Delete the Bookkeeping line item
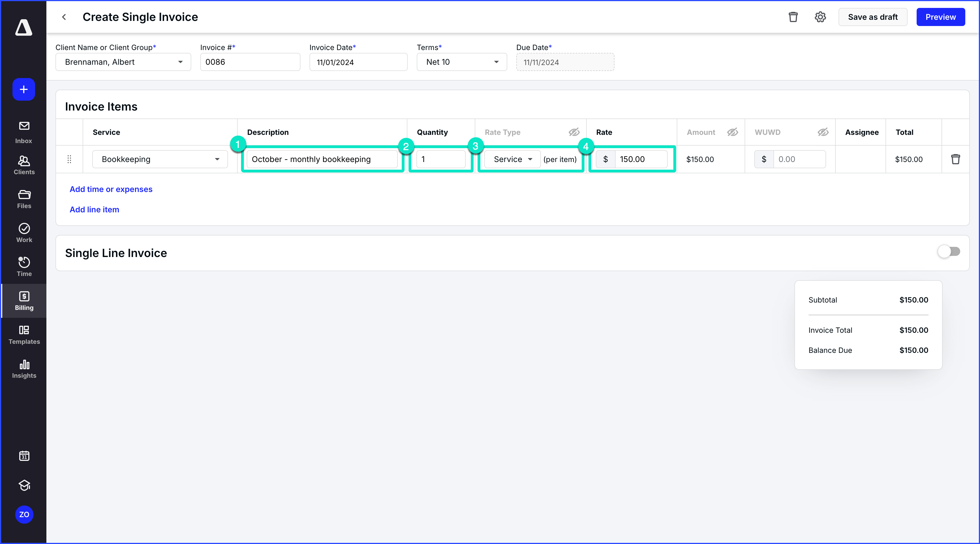Viewport: 980px width, 544px height. point(956,159)
